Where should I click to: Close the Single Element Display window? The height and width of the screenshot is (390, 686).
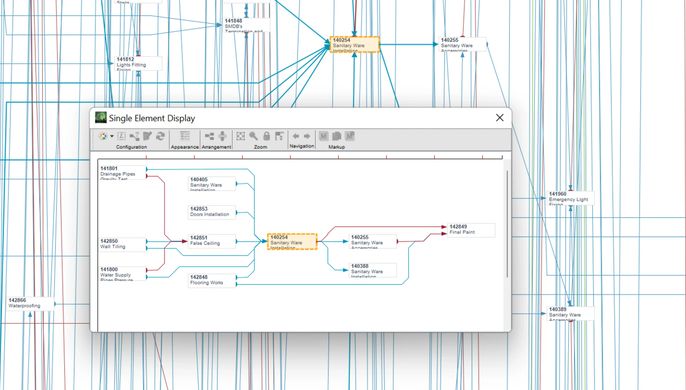tap(500, 118)
